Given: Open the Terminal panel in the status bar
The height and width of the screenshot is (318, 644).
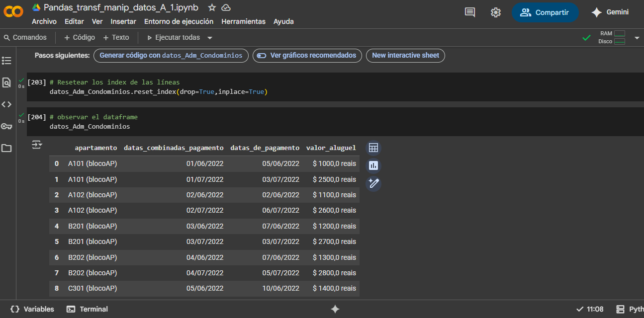Looking at the screenshot, I should [x=87, y=309].
